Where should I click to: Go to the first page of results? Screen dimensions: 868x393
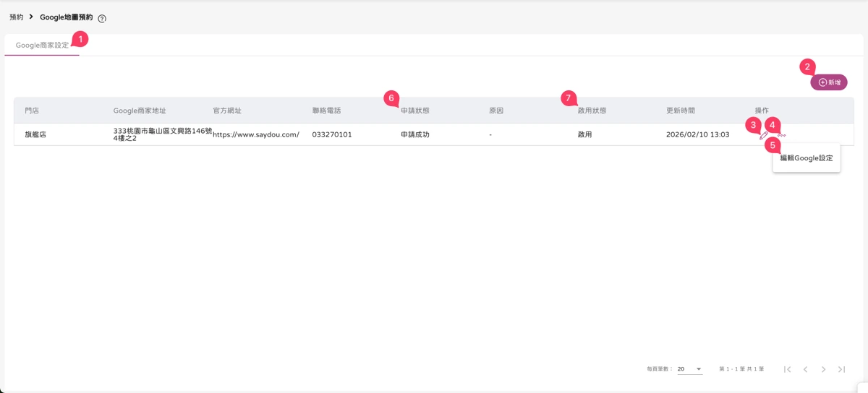pyautogui.click(x=788, y=369)
